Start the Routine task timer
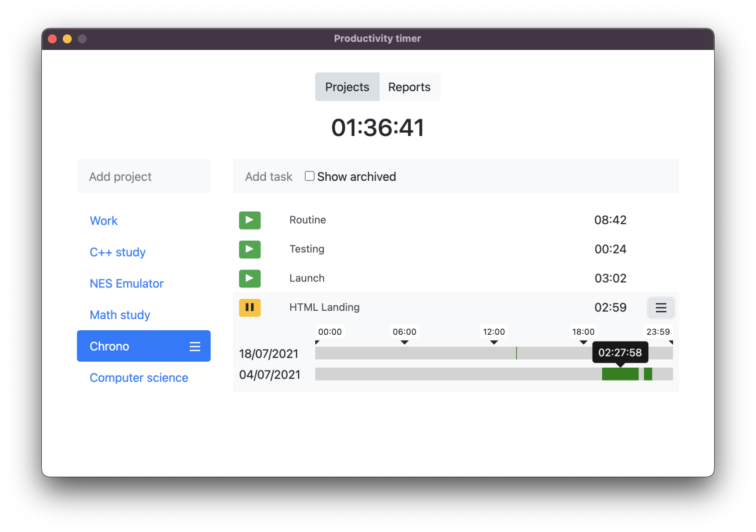The height and width of the screenshot is (532, 756). tap(250, 220)
